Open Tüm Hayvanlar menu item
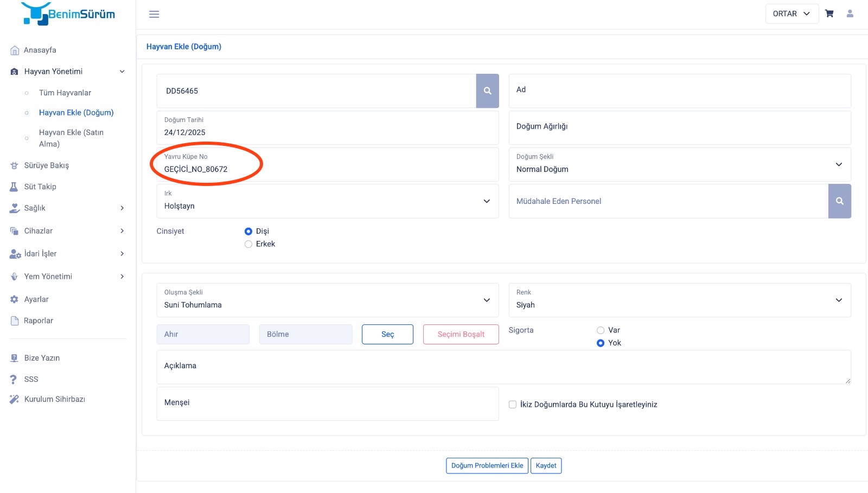The image size is (868, 493). coord(65,93)
